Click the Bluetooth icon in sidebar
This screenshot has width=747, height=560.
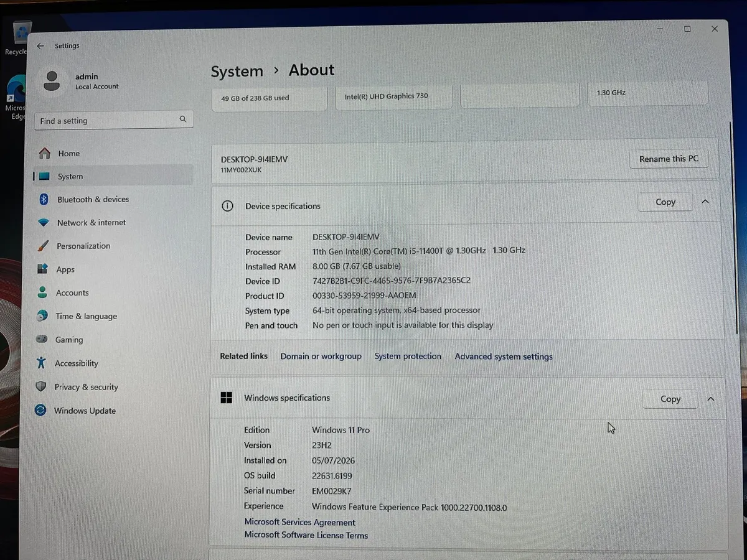coord(44,199)
